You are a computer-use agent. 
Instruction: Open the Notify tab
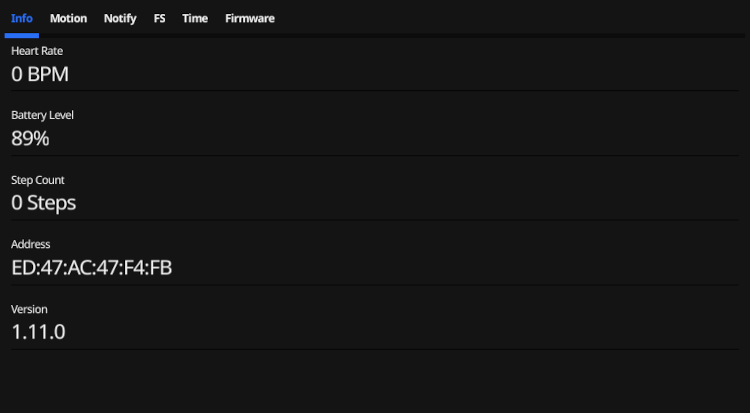coord(120,18)
